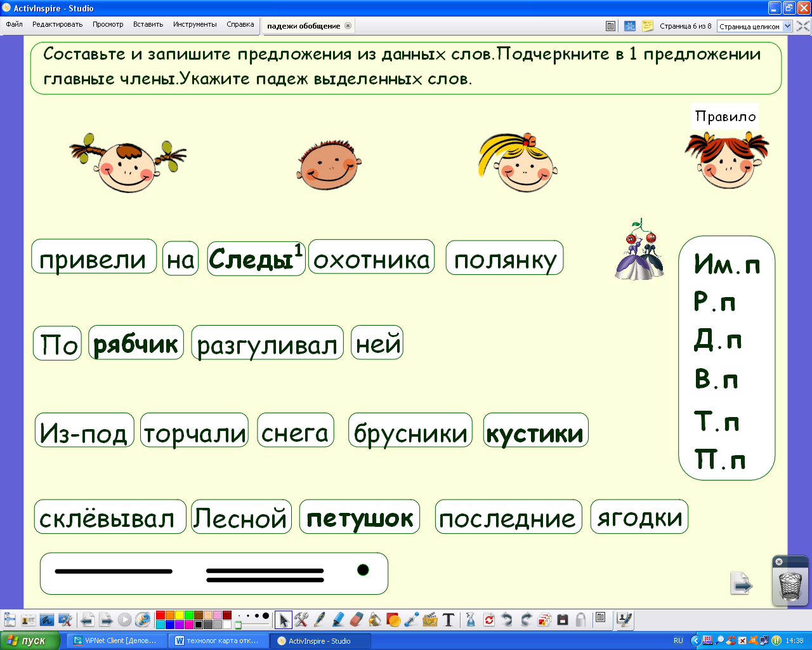Select the Eraser tool
The width and height of the screenshot is (812, 650).
(x=357, y=620)
